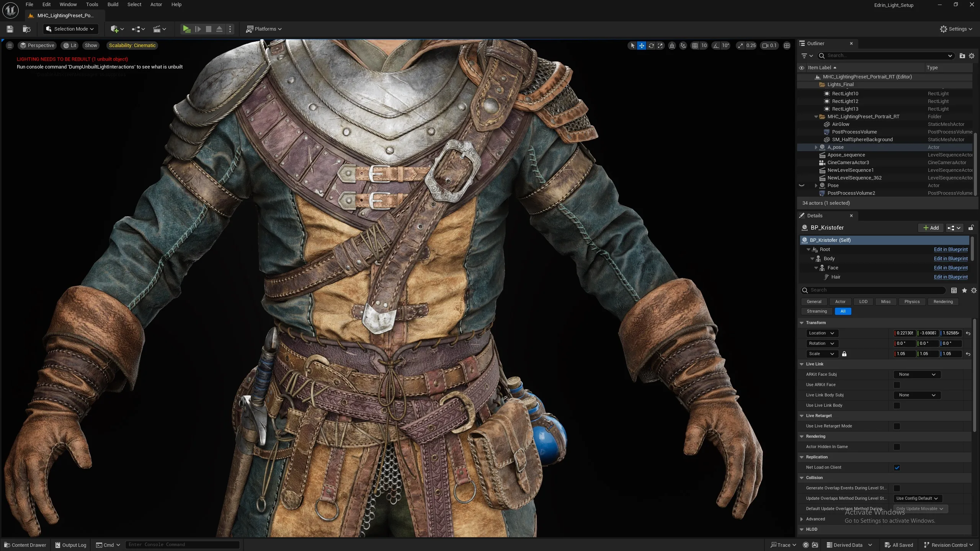Open the Lit view mode menu
The image size is (980, 551).
[70, 46]
